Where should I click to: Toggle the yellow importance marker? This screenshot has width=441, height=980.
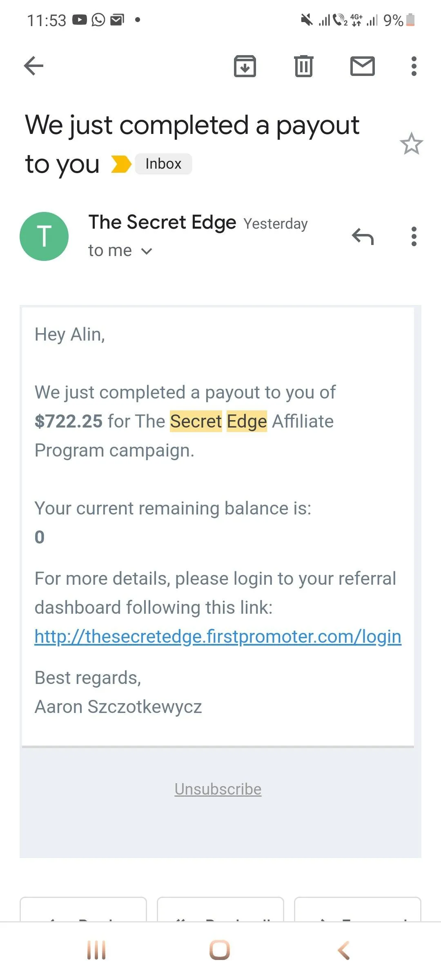[x=121, y=164]
